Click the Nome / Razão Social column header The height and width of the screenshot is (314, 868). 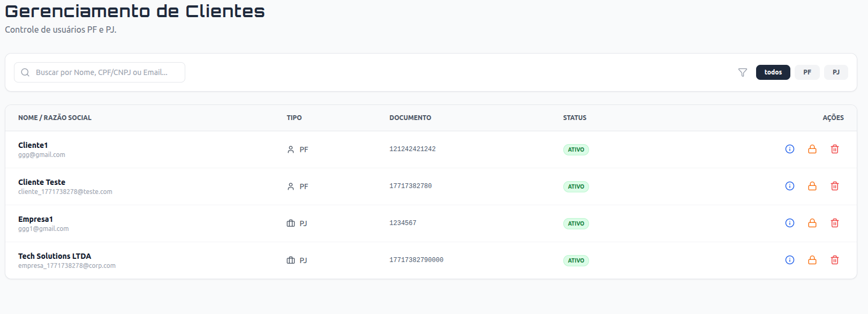point(55,118)
